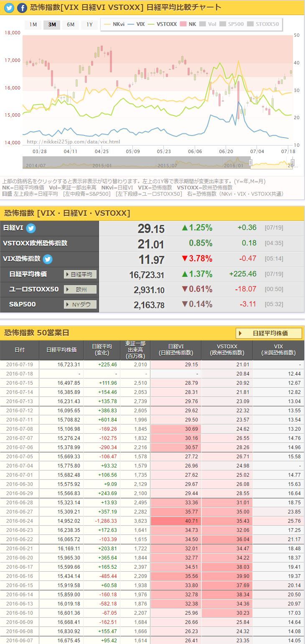Click the VIX (米国恐怖指数) column header

click(x=278, y=350)
